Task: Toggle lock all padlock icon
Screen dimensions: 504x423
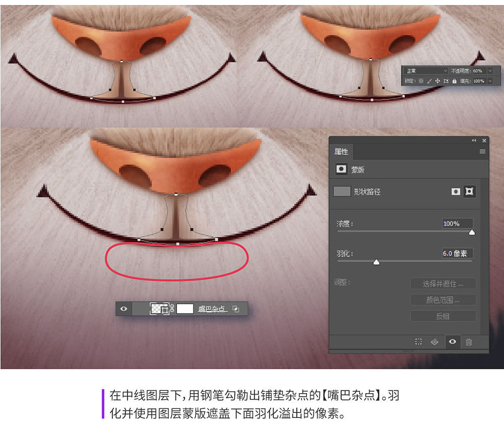Action: 454,81
